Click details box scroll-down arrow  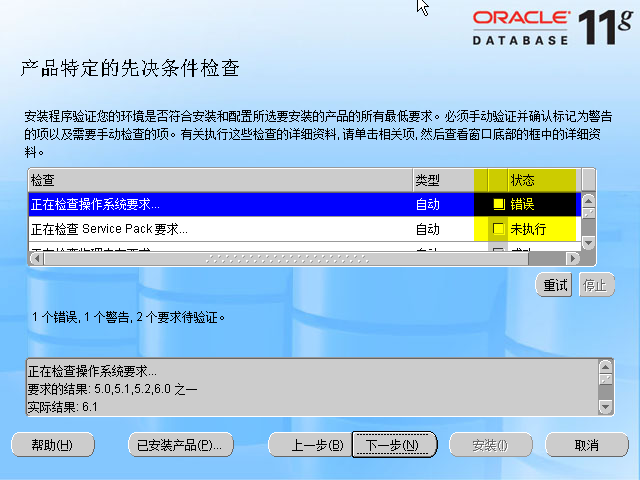[x=605, y=407]
